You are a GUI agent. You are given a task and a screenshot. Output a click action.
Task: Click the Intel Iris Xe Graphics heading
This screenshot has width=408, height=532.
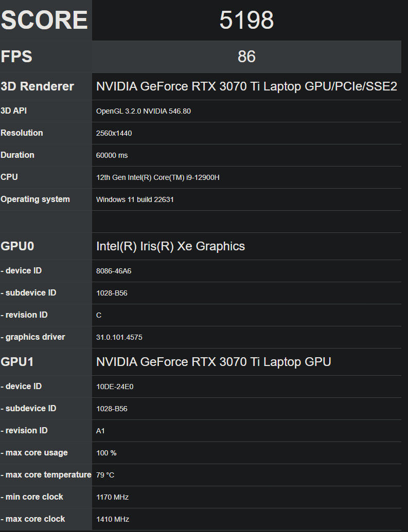[x=170, y=246]
